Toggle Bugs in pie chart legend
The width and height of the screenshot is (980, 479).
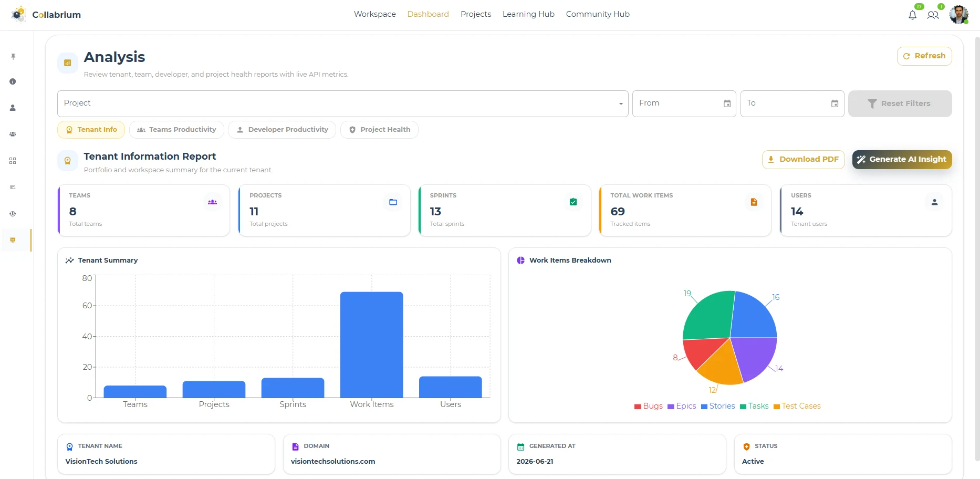[649, 406]
